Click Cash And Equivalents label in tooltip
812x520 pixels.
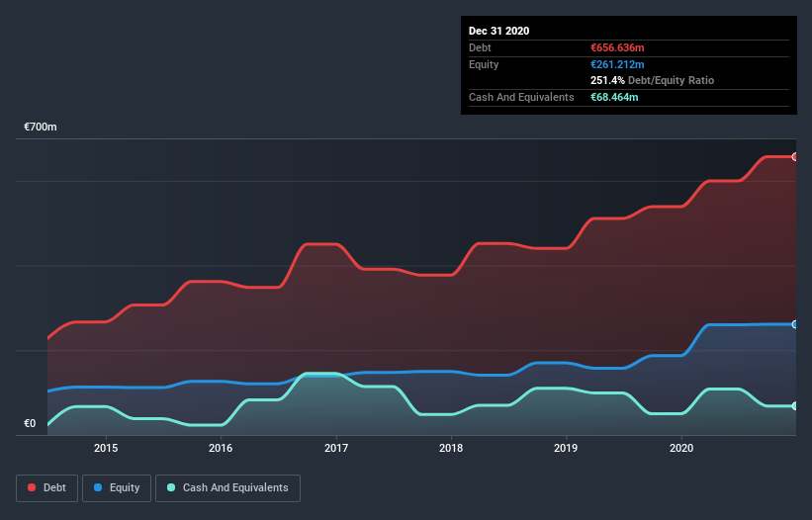point(521,97)
